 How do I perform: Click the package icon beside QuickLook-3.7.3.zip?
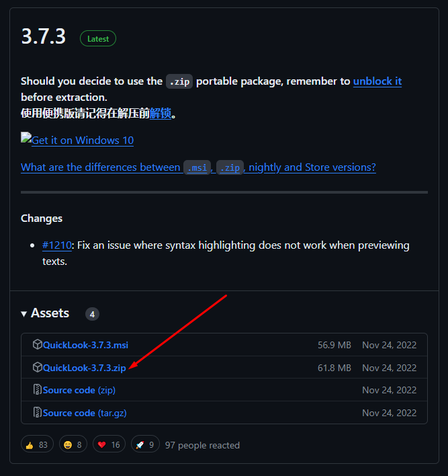[x=38, y=367]
